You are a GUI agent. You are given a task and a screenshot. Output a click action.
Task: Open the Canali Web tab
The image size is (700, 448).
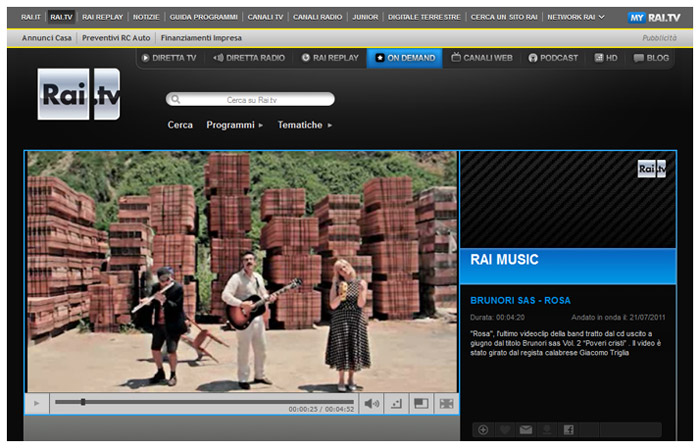pos(482,58)
